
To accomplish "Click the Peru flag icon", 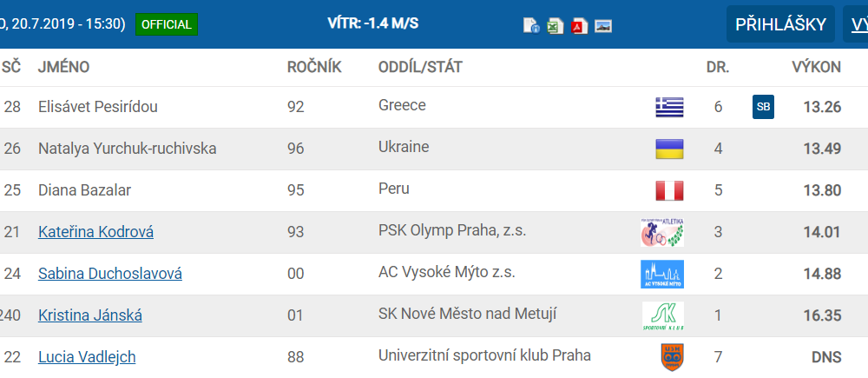I will click(669, 190).
